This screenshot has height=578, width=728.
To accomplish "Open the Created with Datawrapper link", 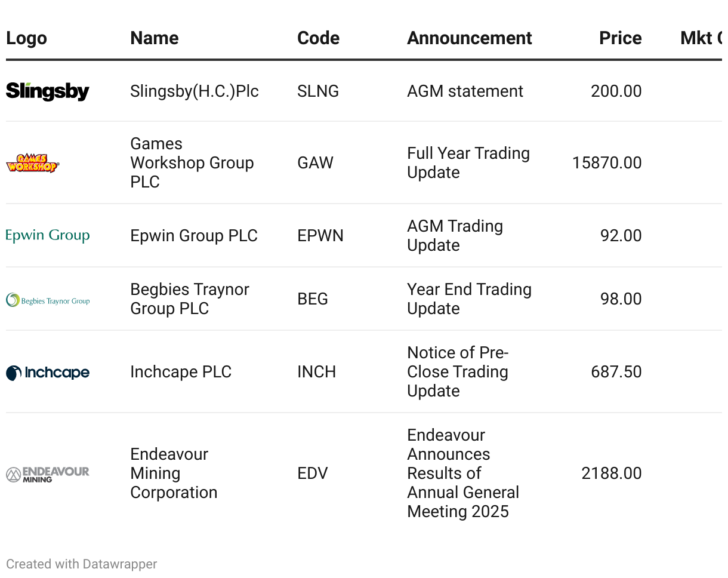I will coord(82,564).
